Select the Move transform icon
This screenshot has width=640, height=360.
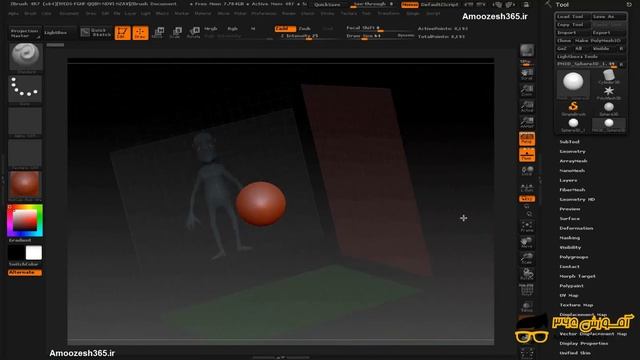coord(158,33)
